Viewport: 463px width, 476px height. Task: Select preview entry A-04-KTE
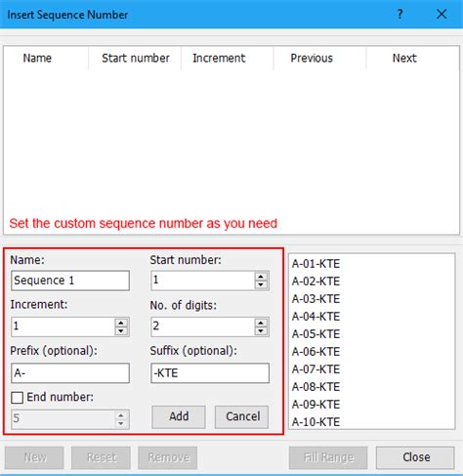coord(316,317)
